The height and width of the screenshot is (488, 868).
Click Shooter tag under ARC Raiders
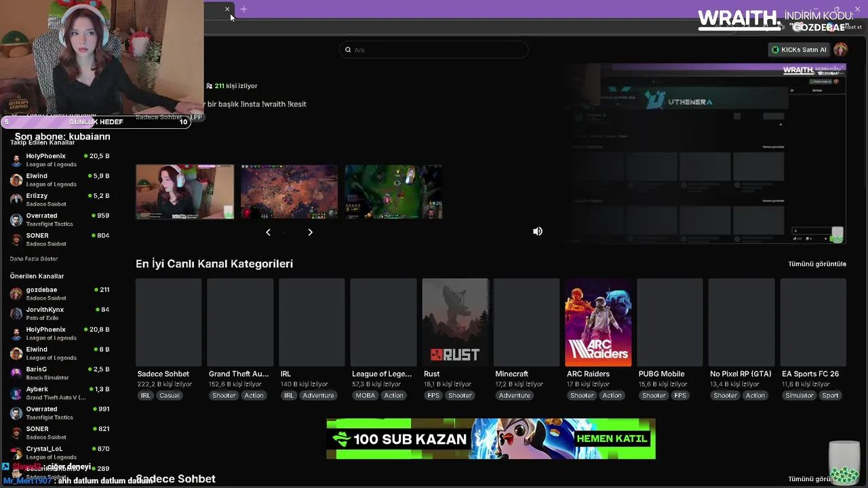582,395
